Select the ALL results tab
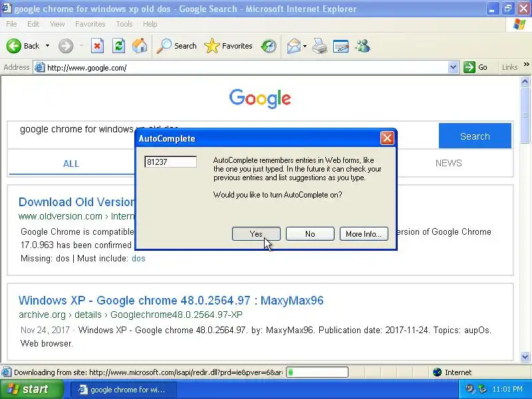This screenshot has height=399, width=532. coord(71,164)
